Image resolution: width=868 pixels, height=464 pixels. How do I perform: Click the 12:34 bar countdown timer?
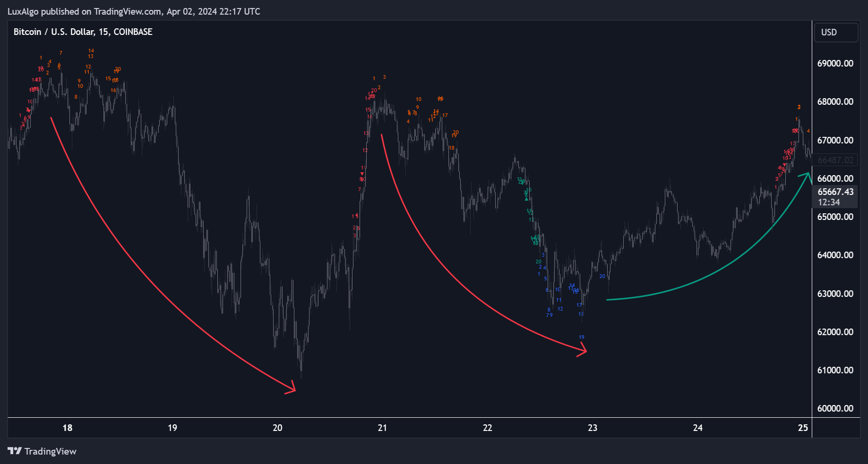click(829, 202)
